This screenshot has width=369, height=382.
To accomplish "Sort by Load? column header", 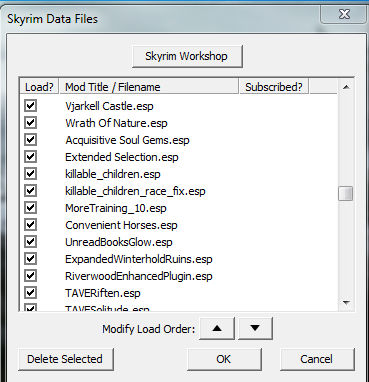I will tap(39, 87).
